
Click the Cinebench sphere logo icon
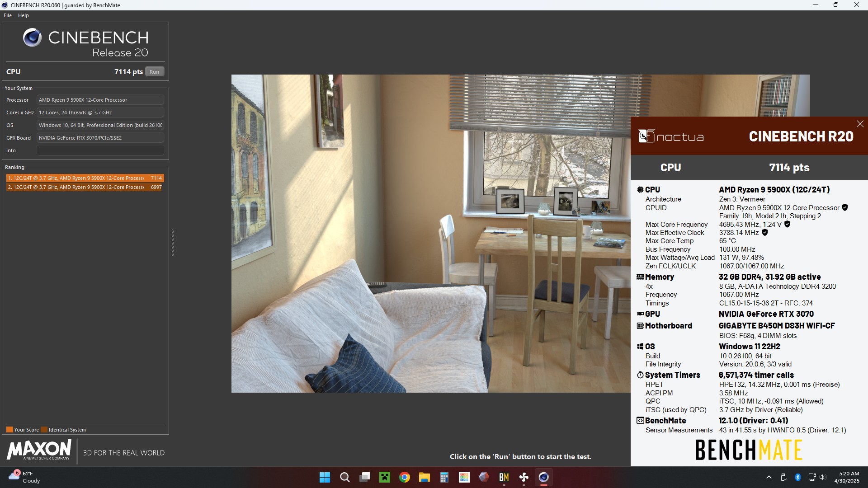coord(33,38)
